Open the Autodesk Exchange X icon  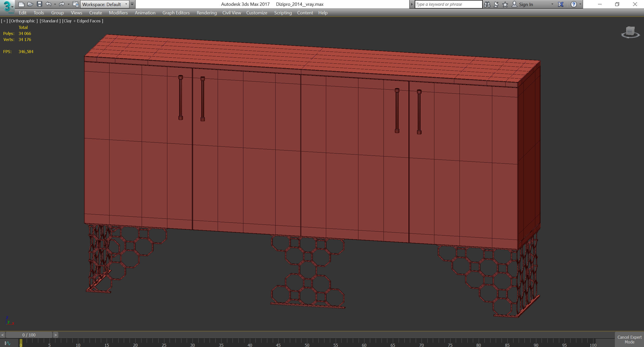point(561,4)
